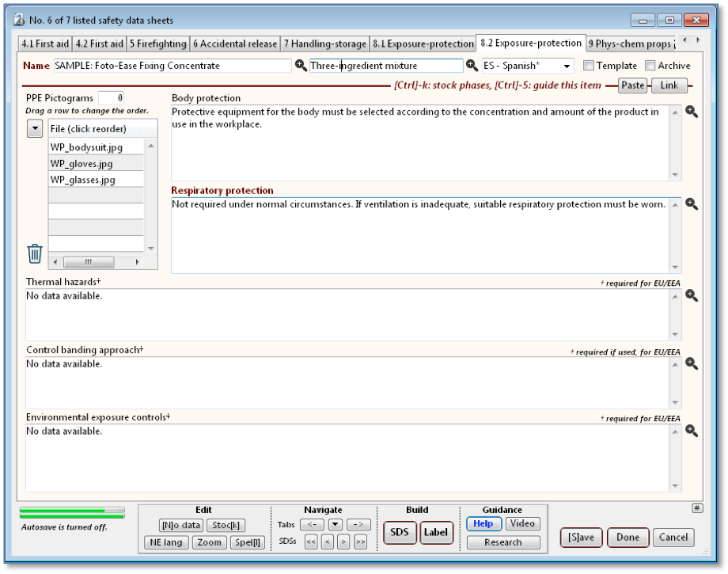
Task: Click previous tab arrow button <-
Action: click(x=312, y=524)
